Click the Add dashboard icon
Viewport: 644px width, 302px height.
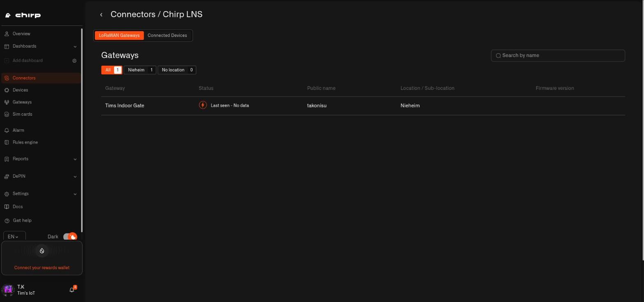point(7,61)
